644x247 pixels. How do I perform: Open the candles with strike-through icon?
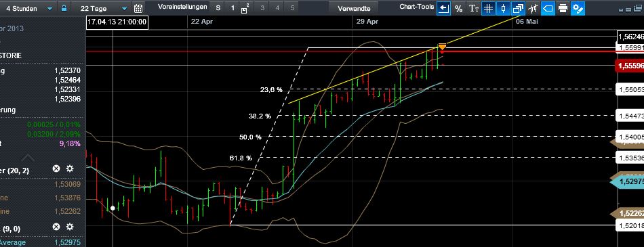(533, 8)
